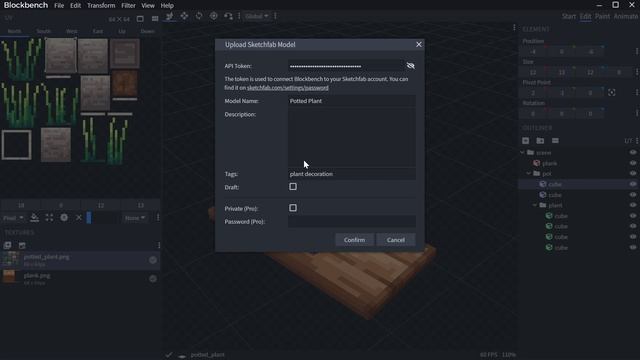Select the Resize tool in toolbar
The image size is (640, 360).
click(x=184, y=16)
